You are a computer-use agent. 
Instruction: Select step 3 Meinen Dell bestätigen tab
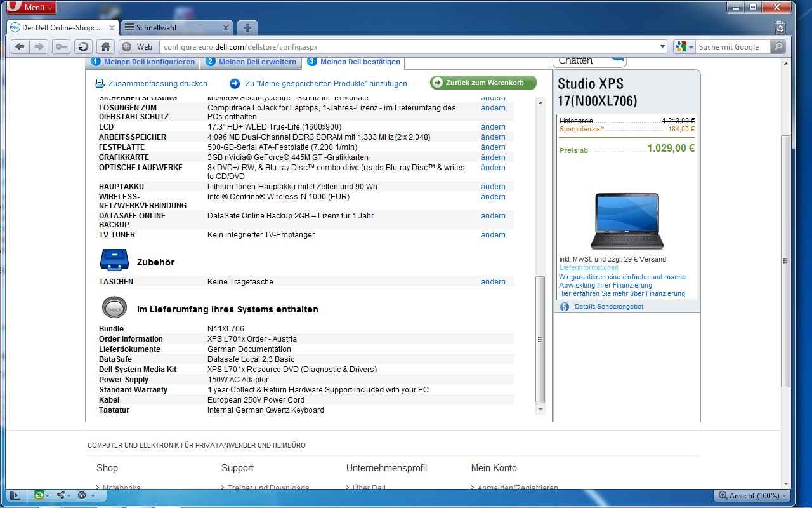(x=354, y=62)
